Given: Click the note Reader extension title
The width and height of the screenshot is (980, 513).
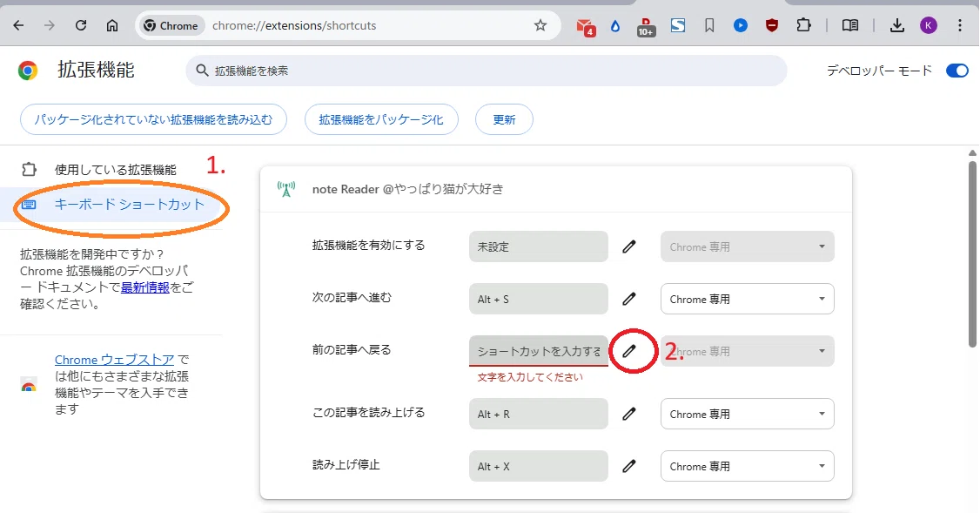Looking at the screenshot, I should click(x=407, y=189).
